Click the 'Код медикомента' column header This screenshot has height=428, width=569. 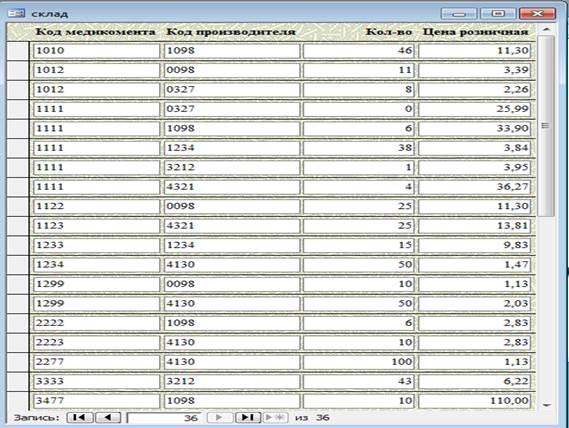click(x=95, y=32)
